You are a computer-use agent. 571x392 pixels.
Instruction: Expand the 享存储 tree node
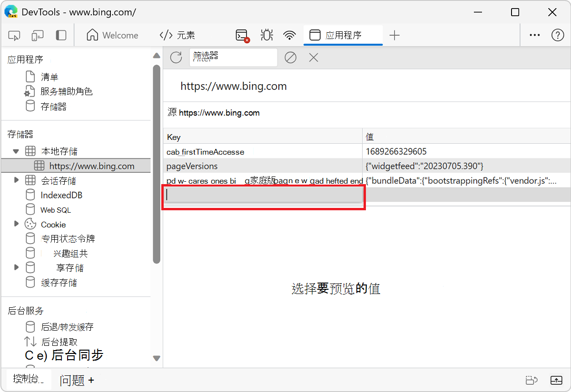(16, 267)
